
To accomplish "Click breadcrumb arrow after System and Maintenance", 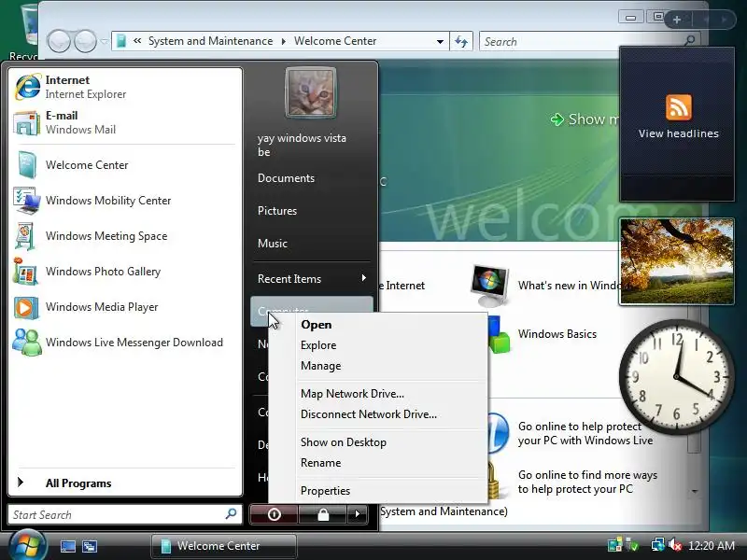I will (284, 41).
